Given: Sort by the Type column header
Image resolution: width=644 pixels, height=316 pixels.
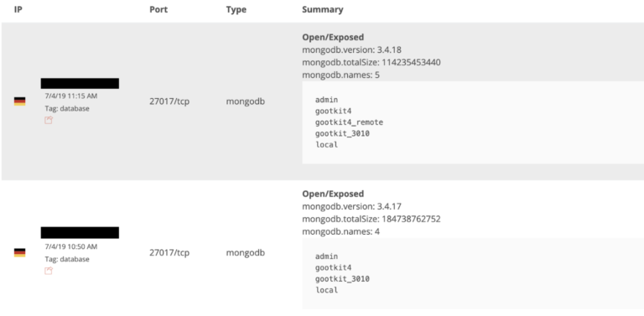Looking at the screenshot, I should tap(236, 9).
